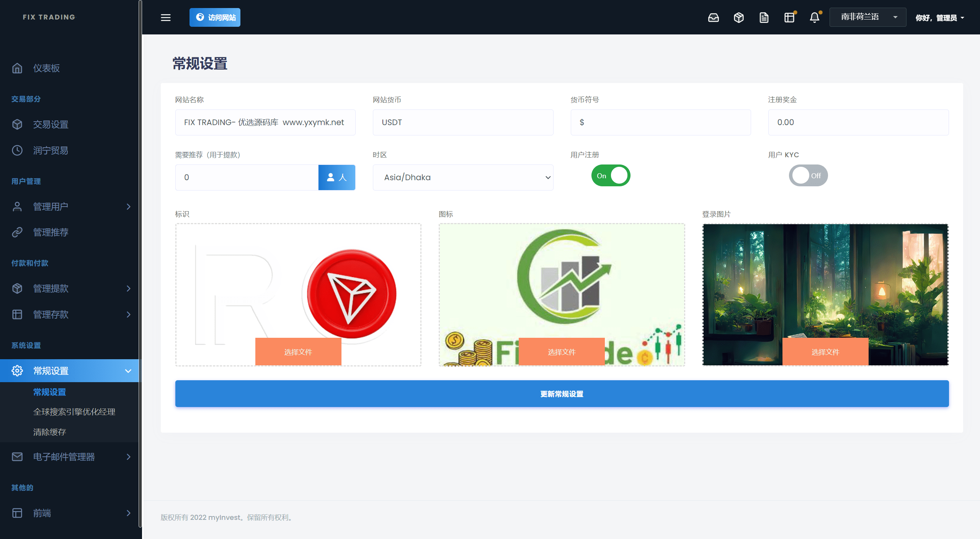980x539 pixels.
Task: Toggle the 用户注册 On switch
Action: (610, 175)
